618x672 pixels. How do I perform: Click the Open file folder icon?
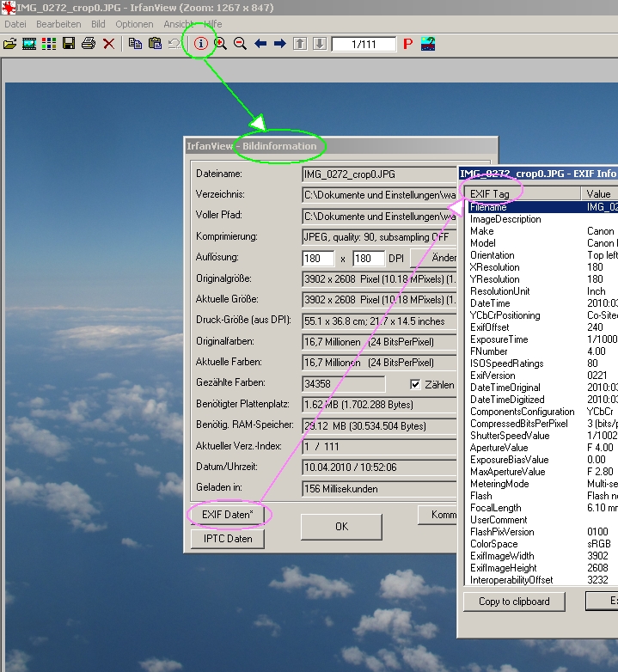click(x=10, y=44)
